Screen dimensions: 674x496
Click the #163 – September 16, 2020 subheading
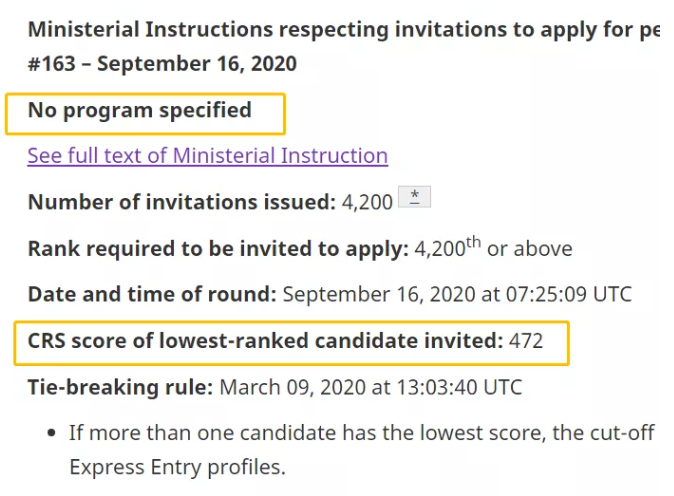click(162, 64)
